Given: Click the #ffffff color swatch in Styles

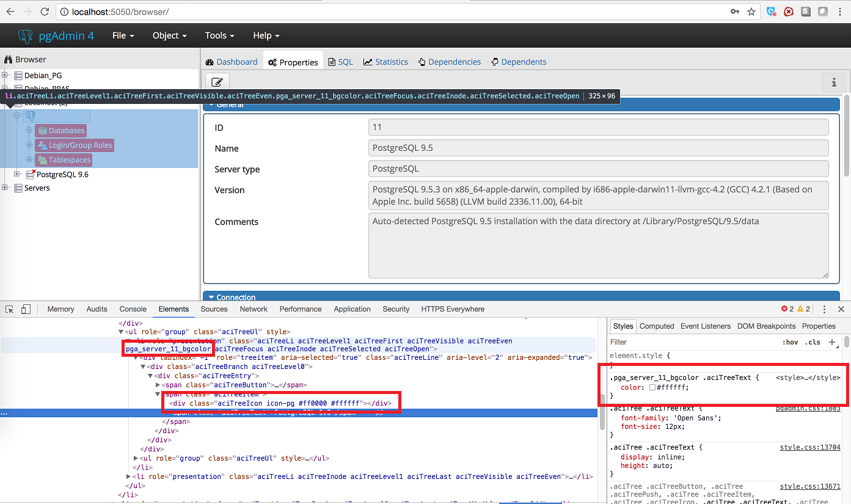Looking at the screenshot, I should click(652, 387).
